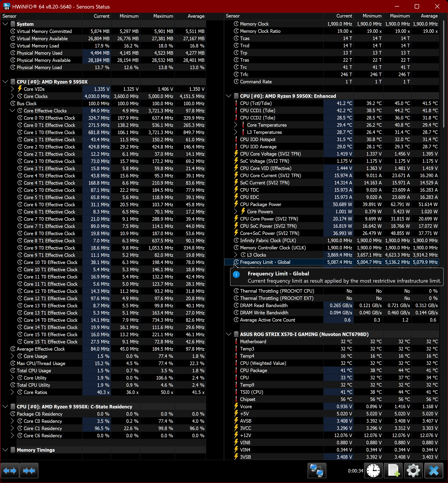Click the blue X close sensors icon
This screenshot has width=448, height=483.
click(x=434, y=471)
